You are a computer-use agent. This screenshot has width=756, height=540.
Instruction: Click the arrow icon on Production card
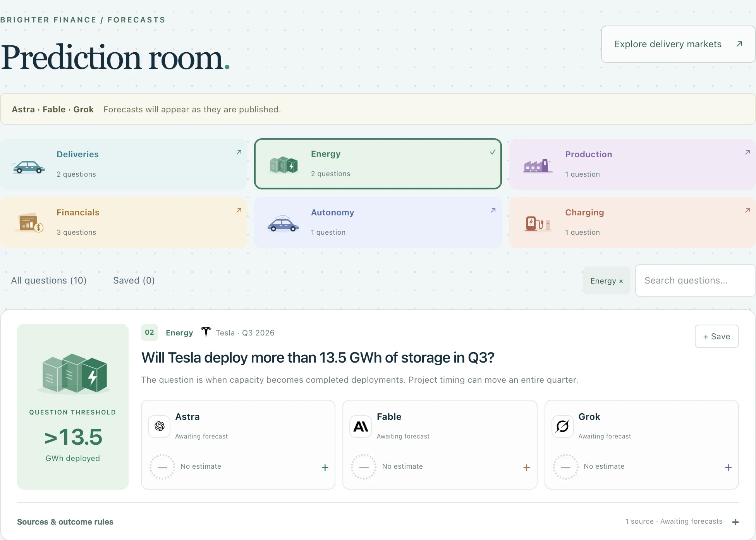click(x=747, y=152)
